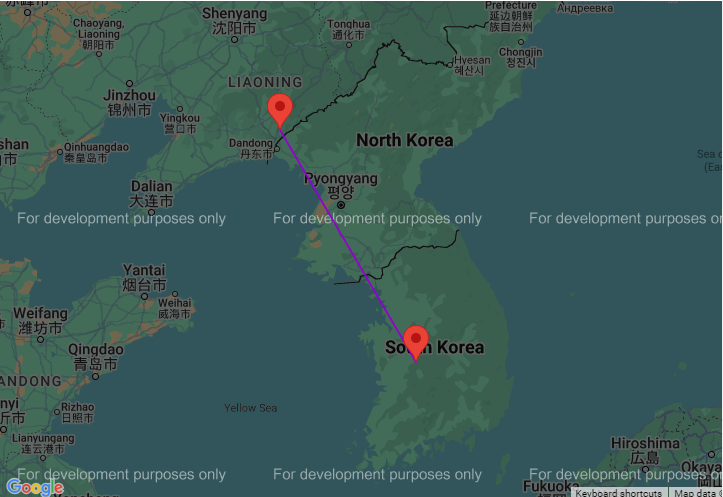Click the Rizhao city label

click(x=77, y=413)
